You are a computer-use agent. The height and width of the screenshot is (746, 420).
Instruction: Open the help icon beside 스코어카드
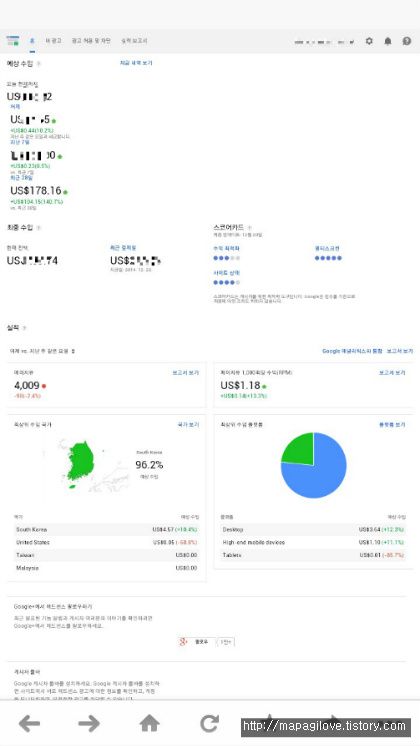(249, 227)
